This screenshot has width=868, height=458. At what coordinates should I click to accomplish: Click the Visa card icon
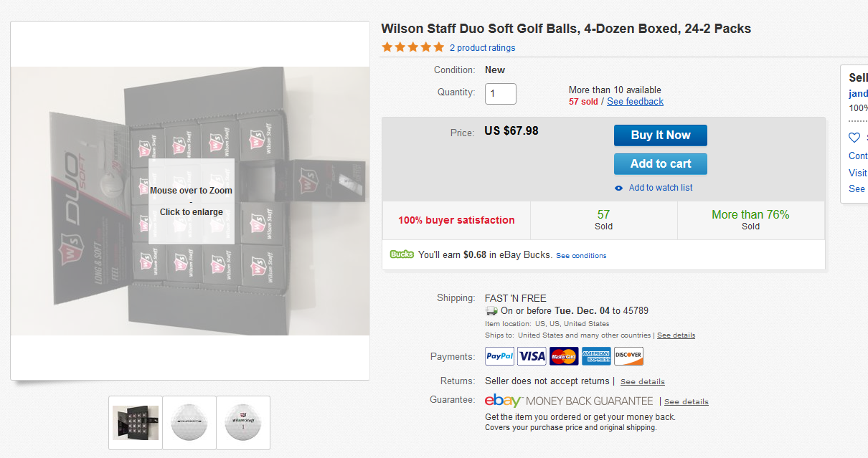coord(532,356)
